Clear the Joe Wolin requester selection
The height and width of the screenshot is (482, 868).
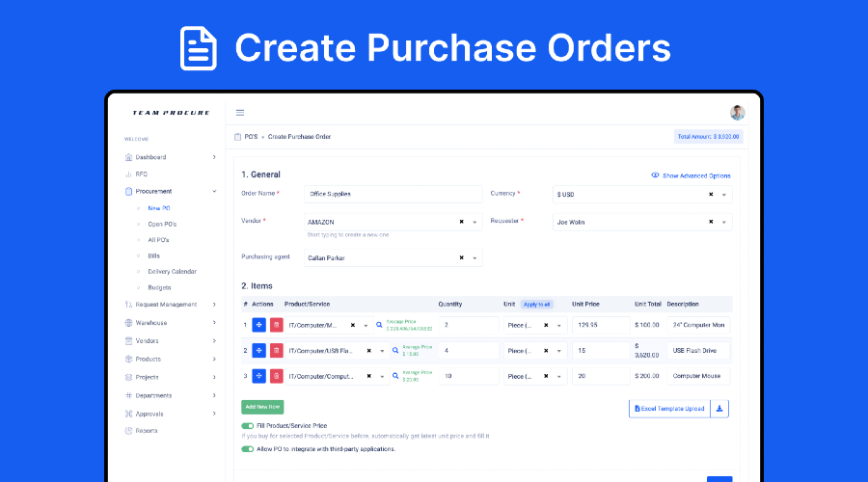711,222
